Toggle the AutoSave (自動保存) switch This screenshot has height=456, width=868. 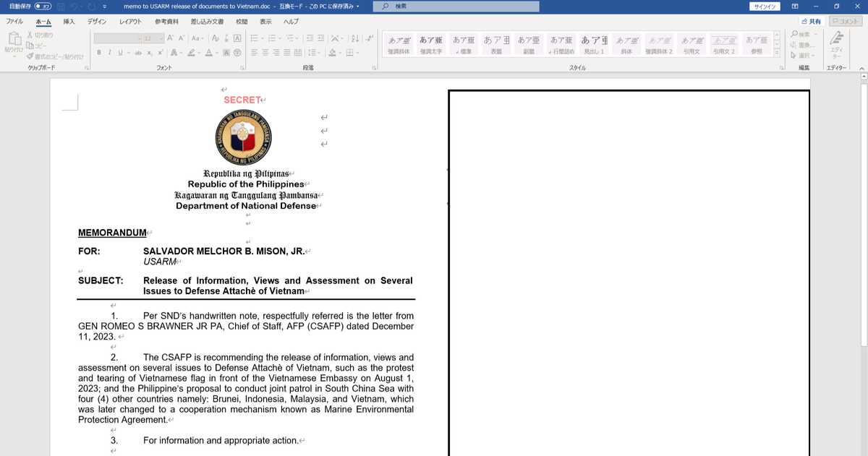pos(42,6)
